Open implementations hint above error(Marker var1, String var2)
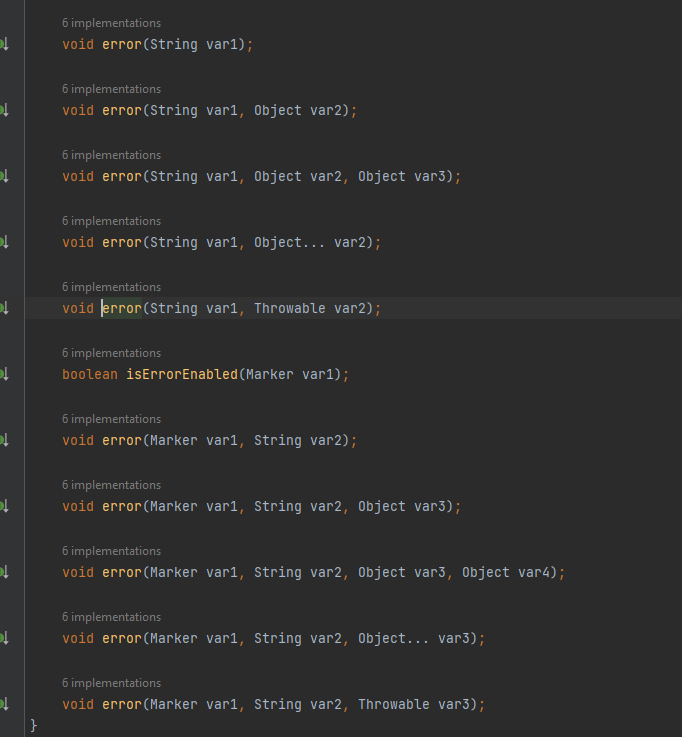682x737 pixels. point(111,419)
